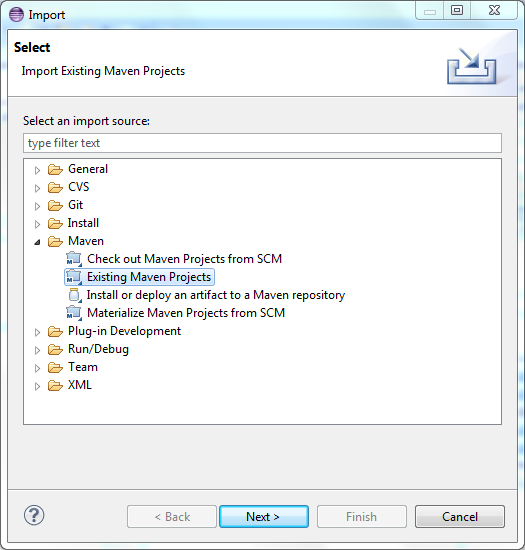Click the Check out Maven Projects from SCM icon
The height and width of the screenshot is (550, 525).
click(74, 259)
